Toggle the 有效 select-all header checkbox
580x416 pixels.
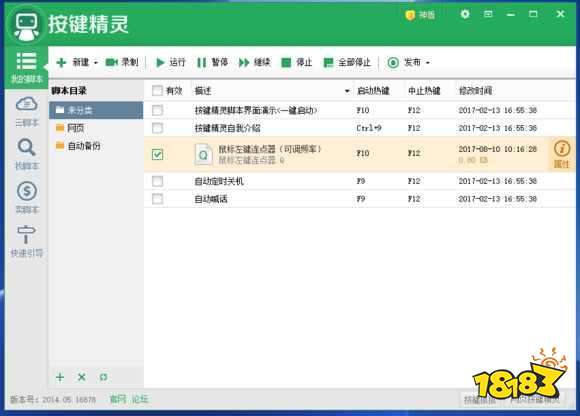point(157,91)
